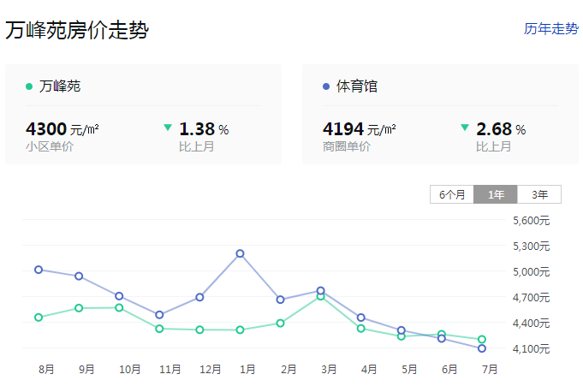The image size is (583, 392).
Task: Select the blue data point at 11月
Action: (159, 315)
